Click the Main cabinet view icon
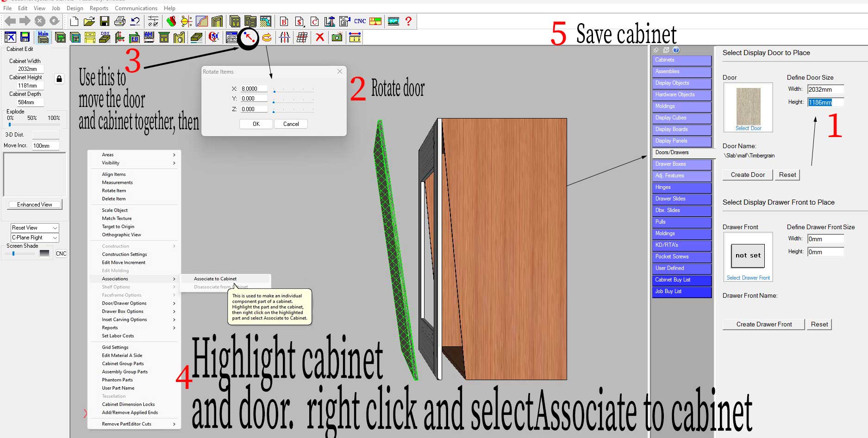The image size is (868, 438). [x=43, y=38]
